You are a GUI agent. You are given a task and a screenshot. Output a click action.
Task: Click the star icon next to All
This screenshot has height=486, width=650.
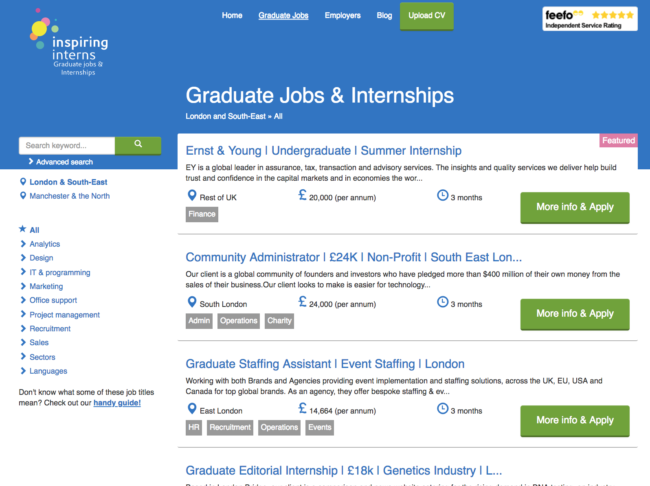[x=22, y=229]
